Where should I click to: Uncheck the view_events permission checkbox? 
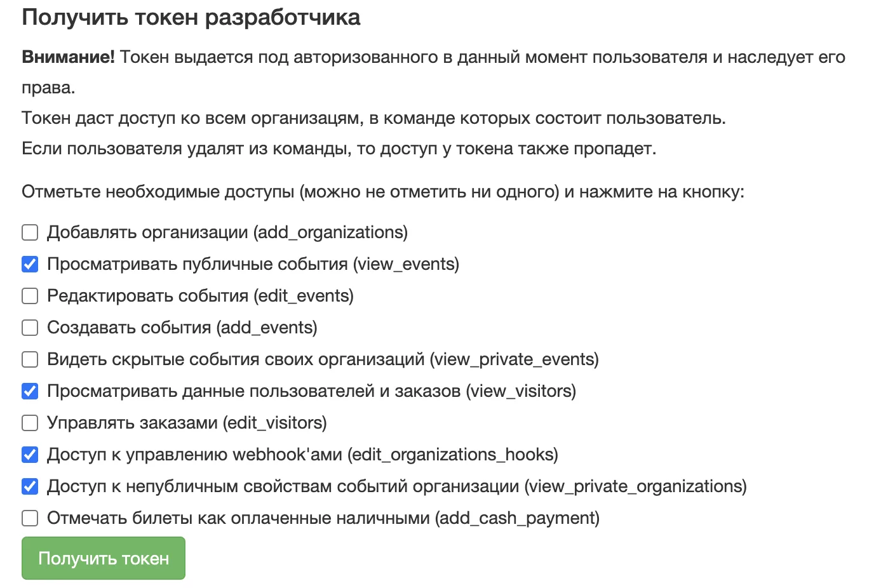tap(30, 264)
